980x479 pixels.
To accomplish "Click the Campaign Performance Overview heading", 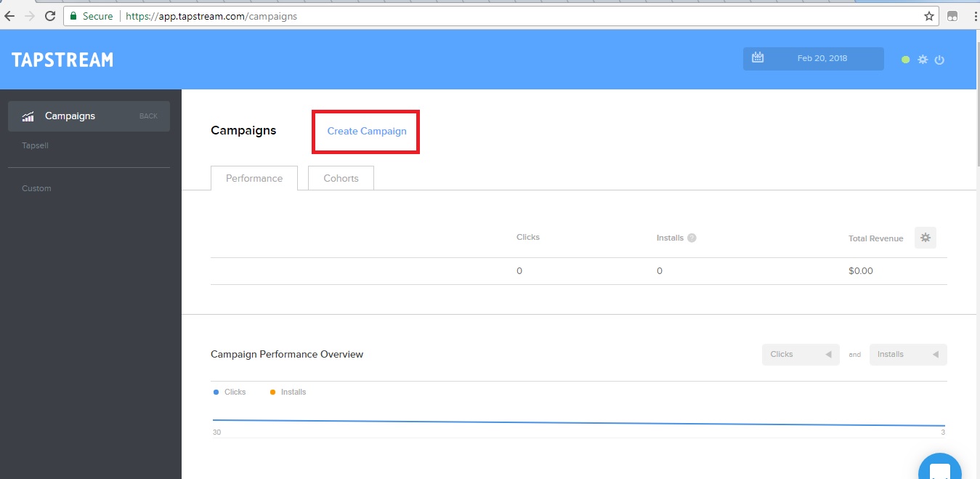I will coord(287,354).
